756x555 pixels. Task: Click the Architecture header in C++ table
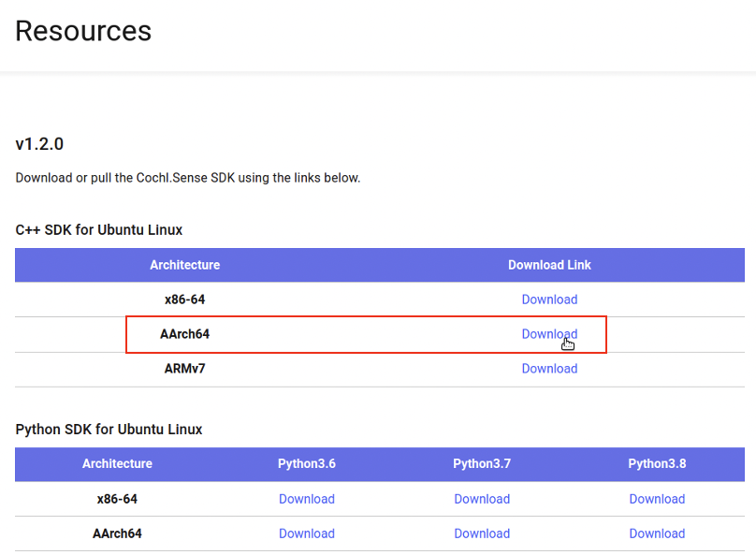[184, 265]
